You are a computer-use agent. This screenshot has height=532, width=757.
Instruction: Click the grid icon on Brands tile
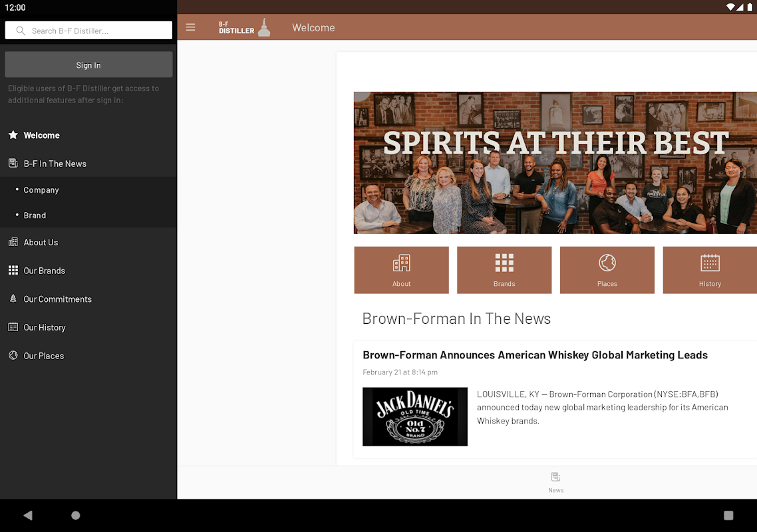coord(504,263)
